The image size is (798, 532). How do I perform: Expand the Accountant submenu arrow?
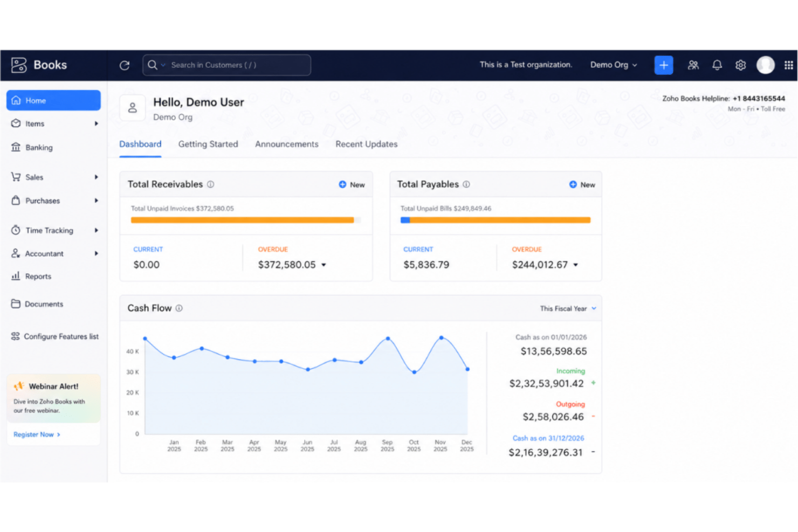97,253
